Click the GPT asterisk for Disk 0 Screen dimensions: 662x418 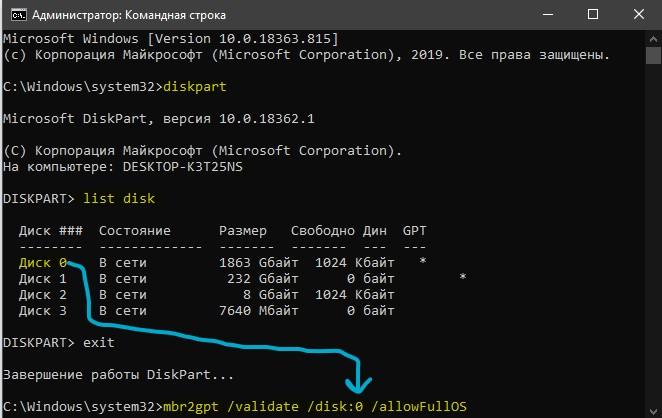[x=423, y=261]
